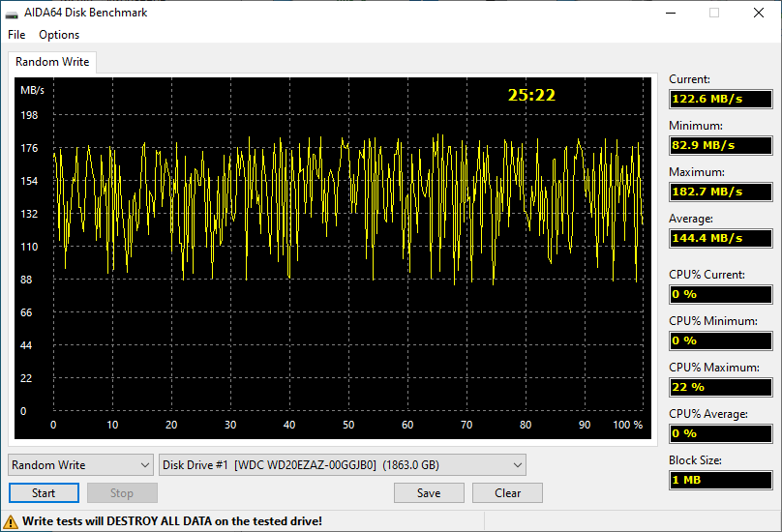Click the 100 % label on graph x-axis

pyautogui.click(x=627, y=425)
